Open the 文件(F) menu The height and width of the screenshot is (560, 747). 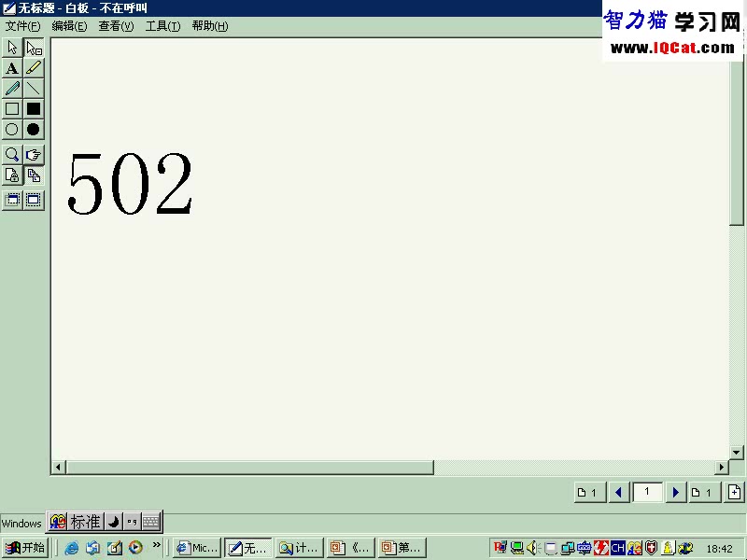pos(22,26)
